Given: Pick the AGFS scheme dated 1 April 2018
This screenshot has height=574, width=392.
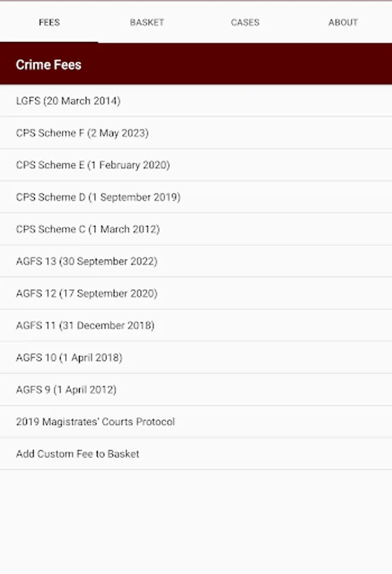Looking at the screenshot, I should 69,358.
